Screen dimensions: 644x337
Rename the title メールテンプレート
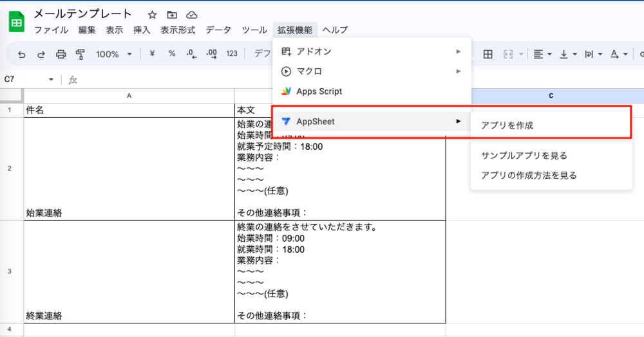pyautogui.click(x=82, y=14)
